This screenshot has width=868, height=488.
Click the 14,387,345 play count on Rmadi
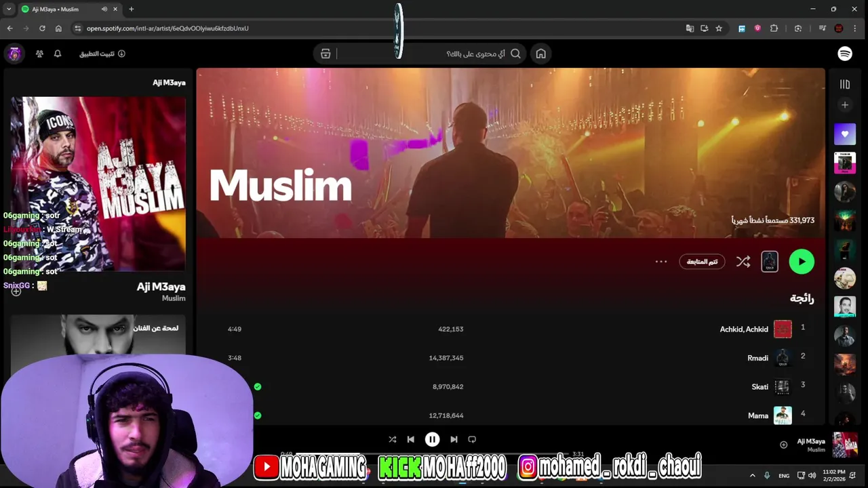pyautogui.click(x=446, y=358)
